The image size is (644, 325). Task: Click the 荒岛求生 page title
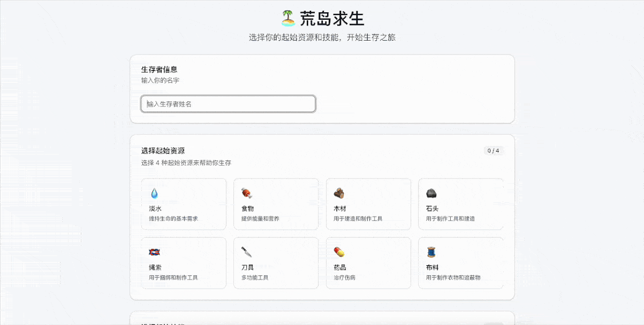point(332,19)
